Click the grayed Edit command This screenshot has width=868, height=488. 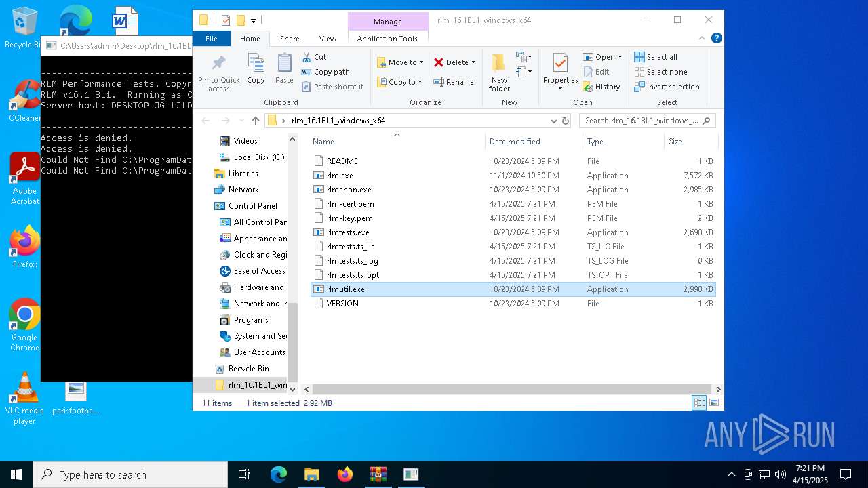click(596, 72)
